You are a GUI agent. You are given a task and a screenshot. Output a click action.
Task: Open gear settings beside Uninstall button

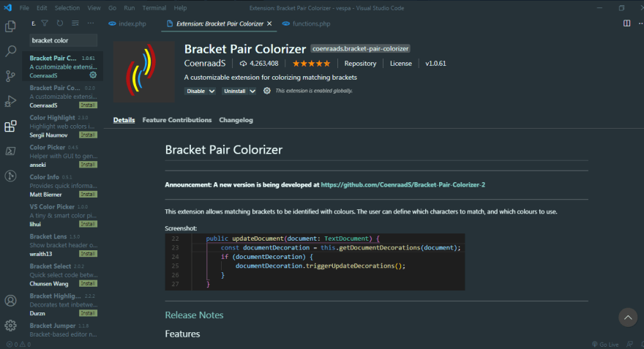pos(267,91)
